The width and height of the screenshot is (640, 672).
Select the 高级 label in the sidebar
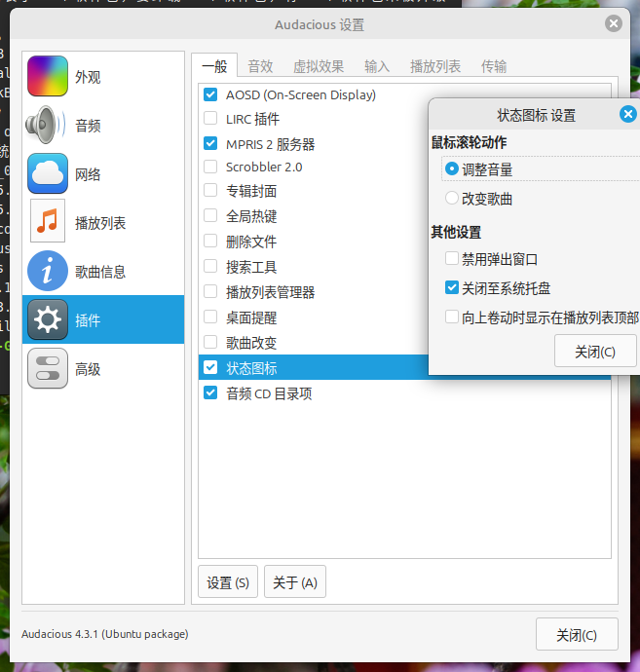point(88,369)
